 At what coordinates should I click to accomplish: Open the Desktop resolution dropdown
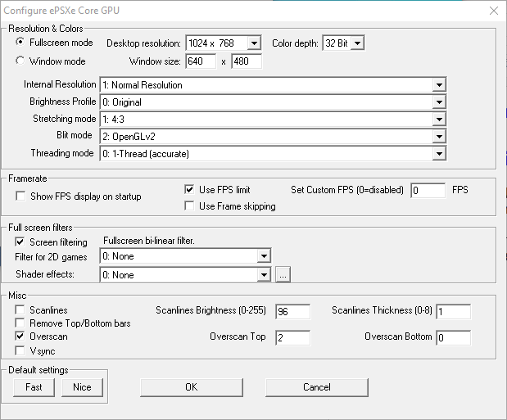224,43
